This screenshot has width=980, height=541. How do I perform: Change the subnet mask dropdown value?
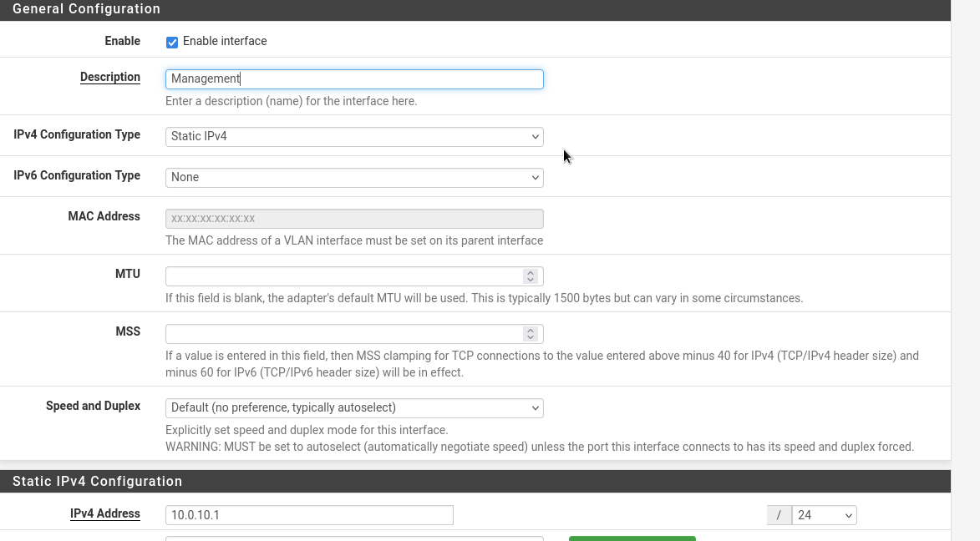pyautogui.click(x=823, y=514)
